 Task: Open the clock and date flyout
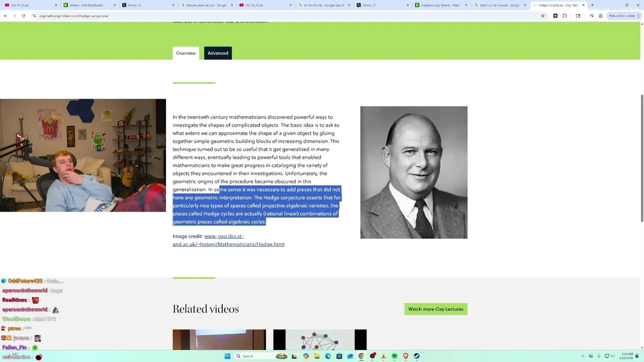tap(627, 356)
